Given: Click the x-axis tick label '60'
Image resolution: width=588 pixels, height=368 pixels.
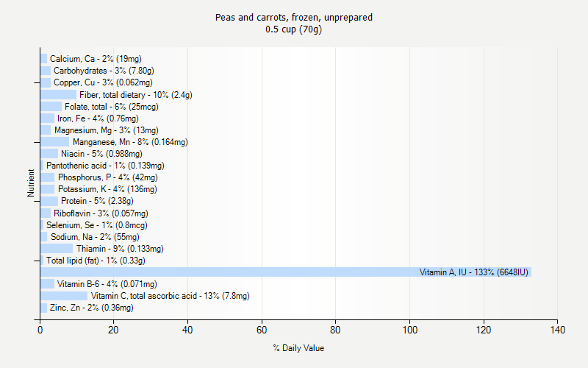Looking at the screenshot, I should point(262,330).
